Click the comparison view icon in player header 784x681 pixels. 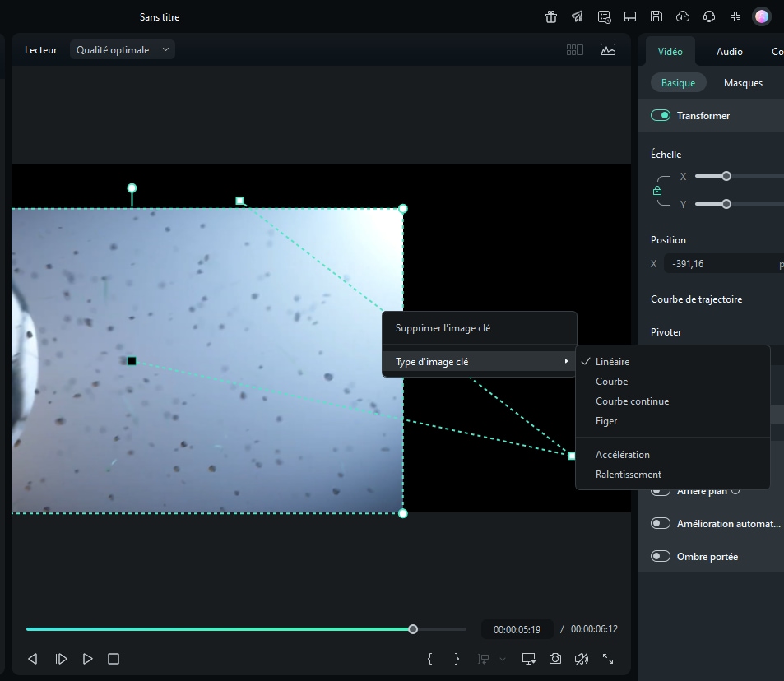pyautogui.click(x=575, y=49)
